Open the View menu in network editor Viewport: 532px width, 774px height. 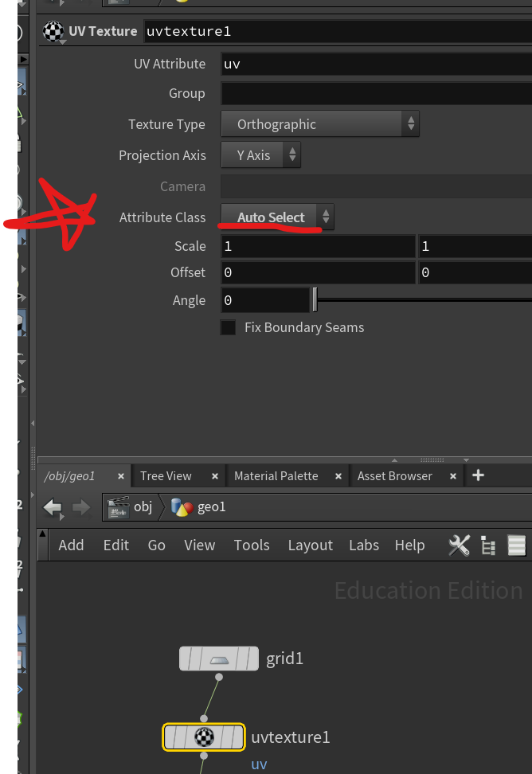pos(199,545)
